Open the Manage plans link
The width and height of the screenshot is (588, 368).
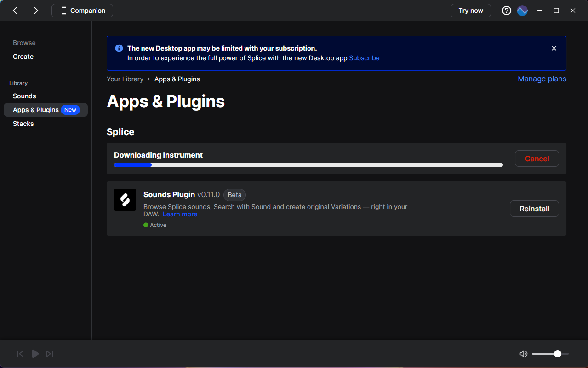coord(542,79)
